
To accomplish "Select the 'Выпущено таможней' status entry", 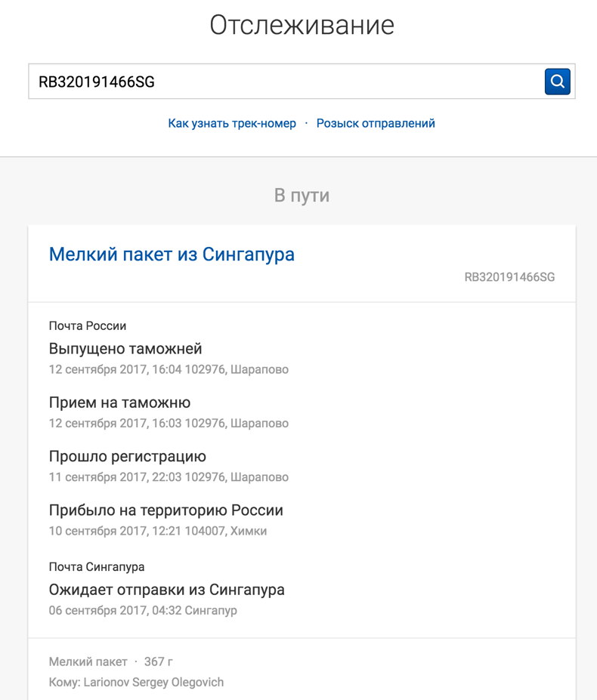I will 125,349.
